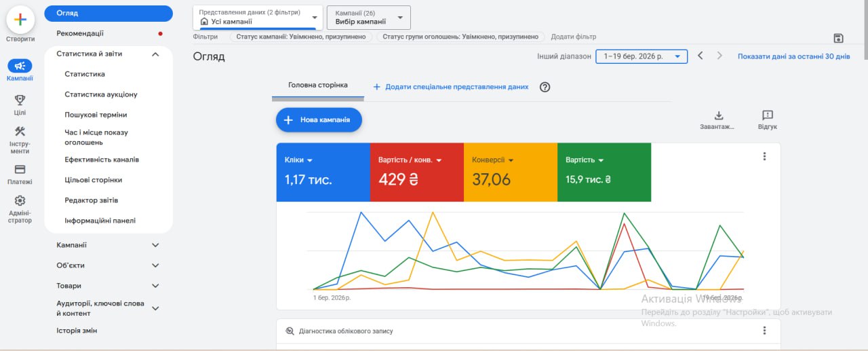Go to next date range arrow
Screen dimensions: 868x351
(x=719, y=56)
